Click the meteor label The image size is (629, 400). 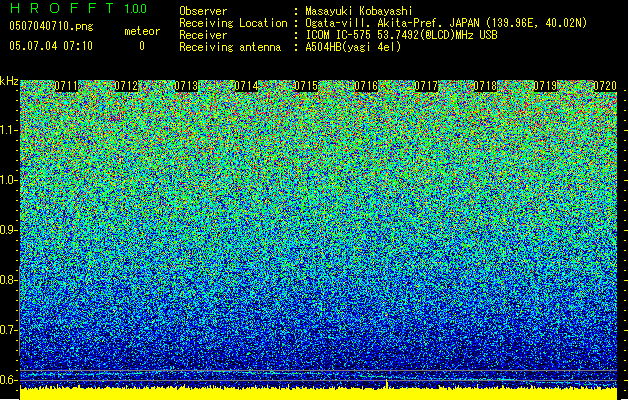point(142,31)
